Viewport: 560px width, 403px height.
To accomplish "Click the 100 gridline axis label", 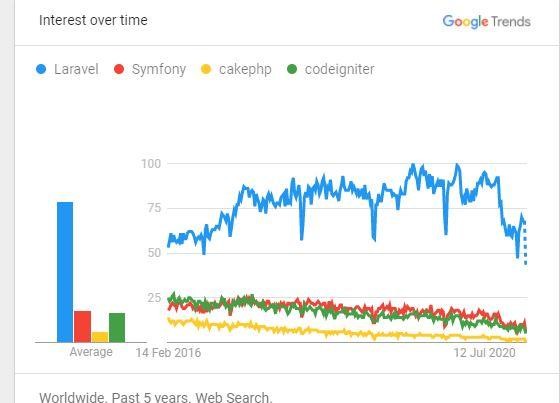I will point(151,164).
